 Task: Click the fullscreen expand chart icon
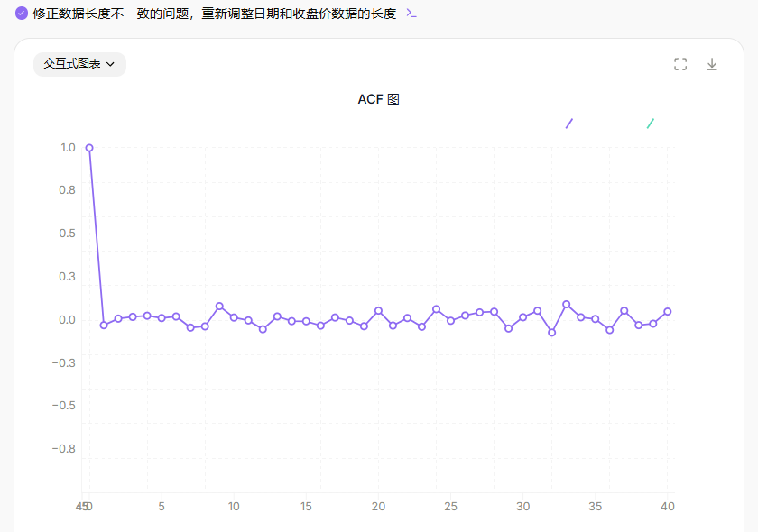680,64
